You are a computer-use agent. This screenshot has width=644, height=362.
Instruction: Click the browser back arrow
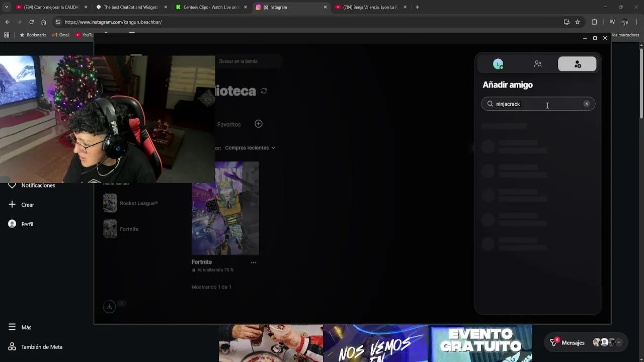[7, 22]
